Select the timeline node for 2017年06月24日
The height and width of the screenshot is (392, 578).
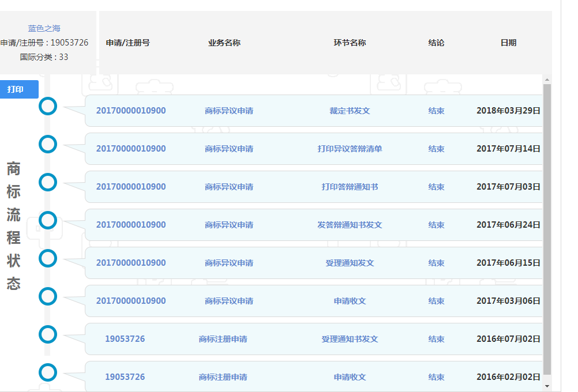(48, 220)
